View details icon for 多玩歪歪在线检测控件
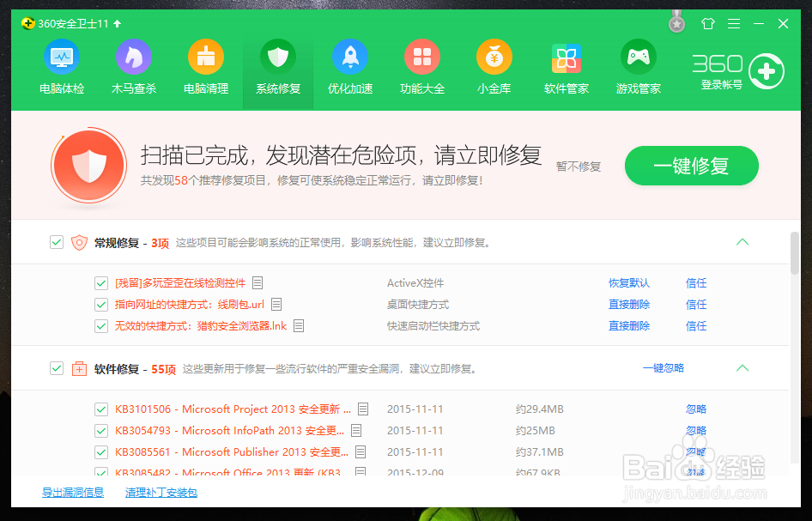Screen dimensions: 812x521 tap(258, 282)
